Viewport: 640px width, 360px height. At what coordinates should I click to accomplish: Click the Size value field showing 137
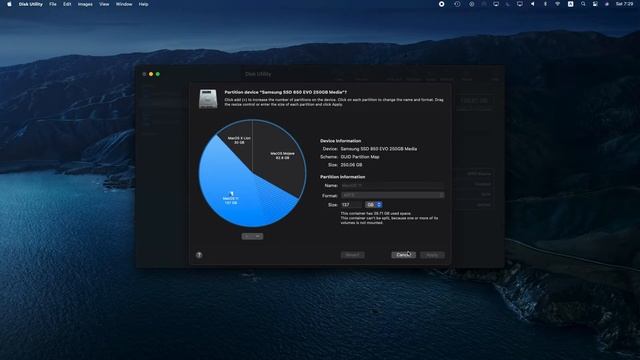tap(351, 205)
